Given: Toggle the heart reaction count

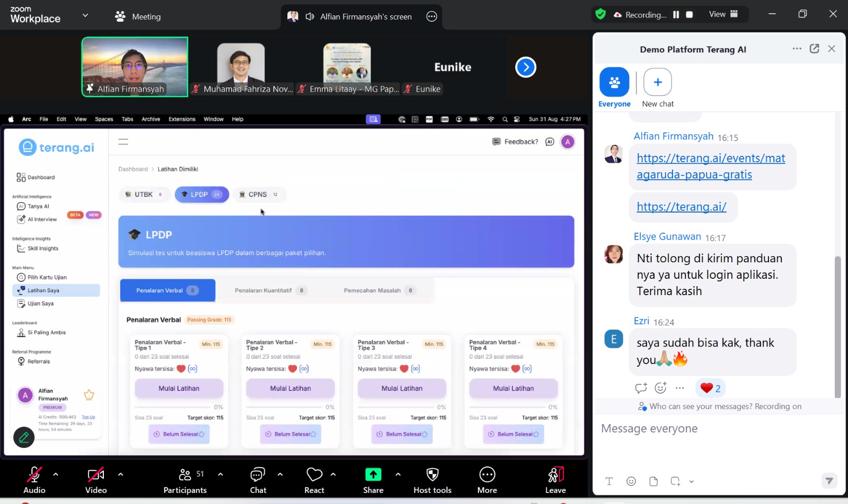Looking at the screenshot, I should (x=710, y=388).
